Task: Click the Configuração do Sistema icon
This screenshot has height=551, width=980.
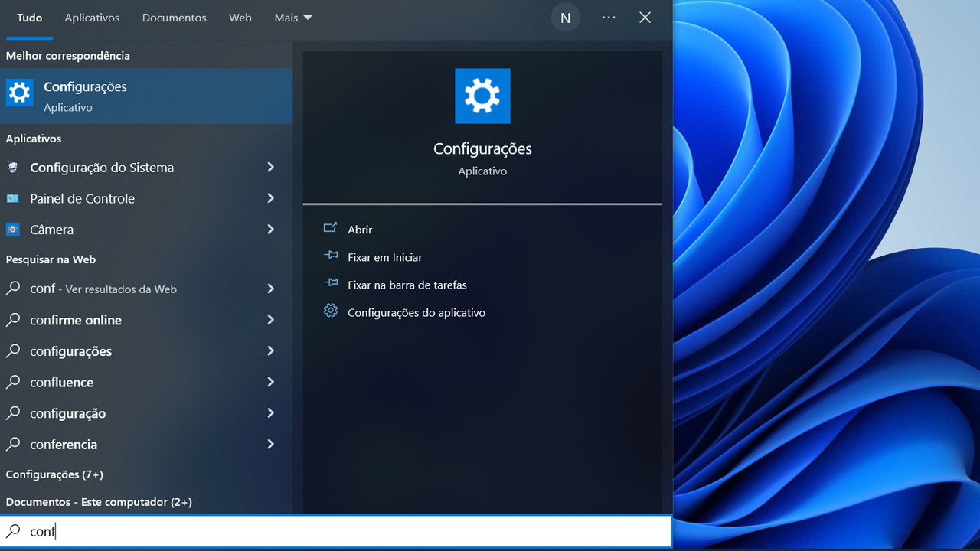Action: click(x=13, y=168)
